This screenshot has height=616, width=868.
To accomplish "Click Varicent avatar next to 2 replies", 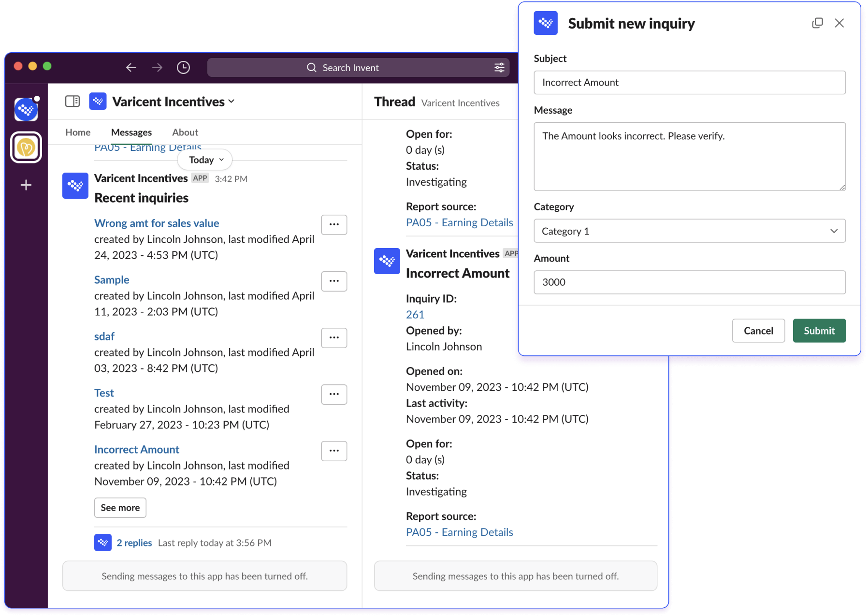I will pyautogui.click(x=103, y=543).
